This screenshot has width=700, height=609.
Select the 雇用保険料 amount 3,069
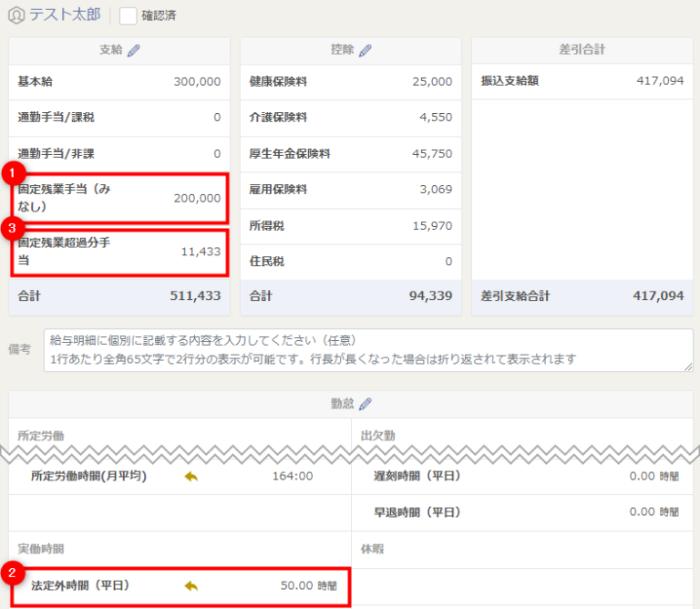[436, 190]
